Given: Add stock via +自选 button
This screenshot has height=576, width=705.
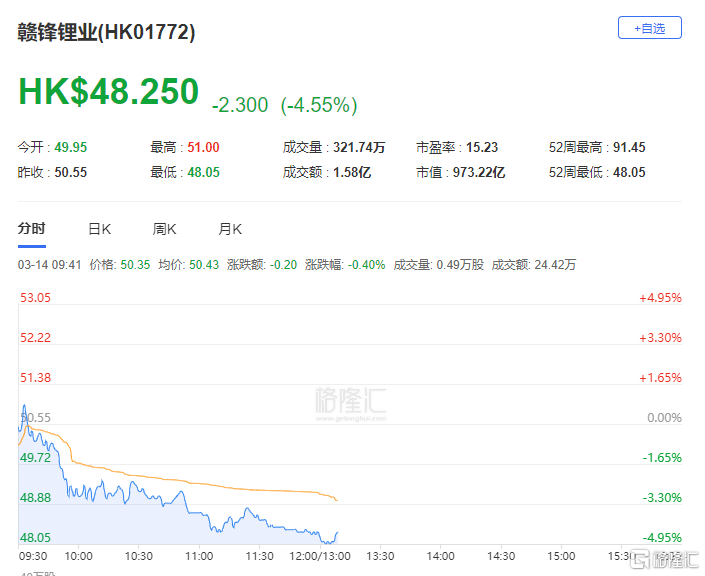Looking at the screenshot, I should [x=650, y=28].
